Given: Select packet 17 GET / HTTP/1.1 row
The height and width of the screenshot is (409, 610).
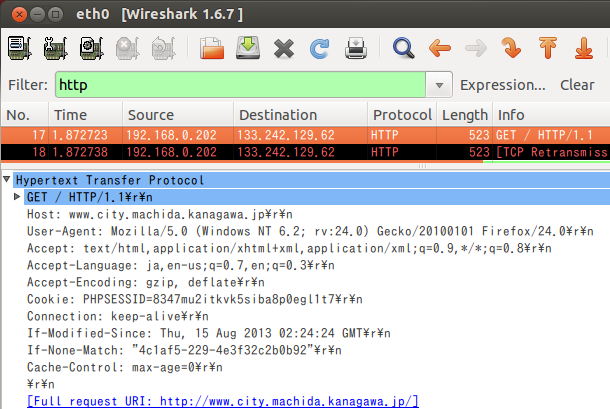Looking at the screenshot, I should point(305,135).
